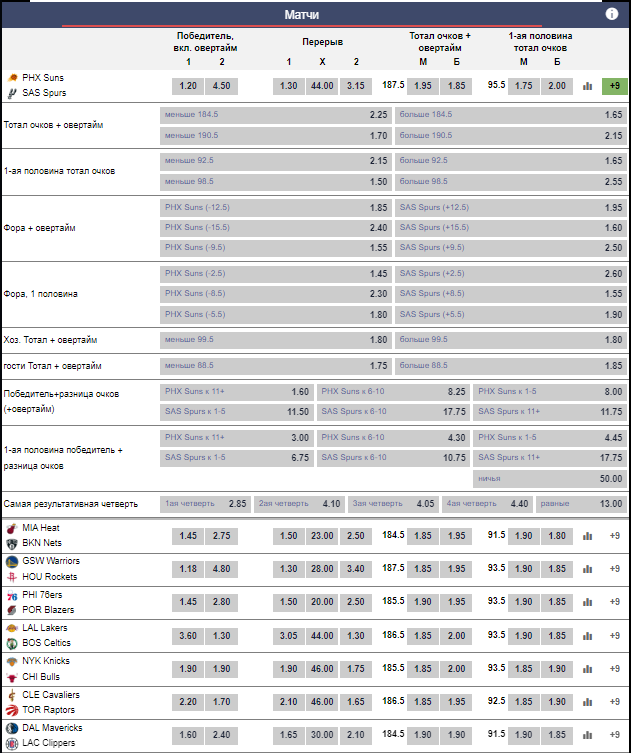Expand +9 markets for PHI 76ers match

click(614, 602)
